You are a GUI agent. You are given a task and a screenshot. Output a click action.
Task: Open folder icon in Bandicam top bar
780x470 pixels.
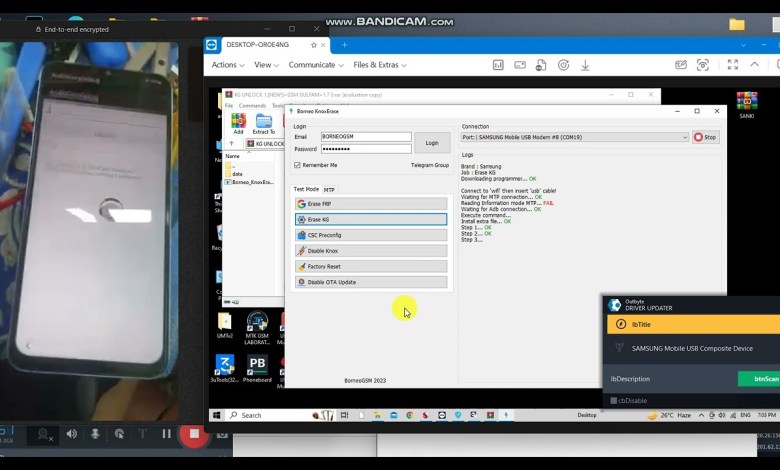[x=737, y=24]
